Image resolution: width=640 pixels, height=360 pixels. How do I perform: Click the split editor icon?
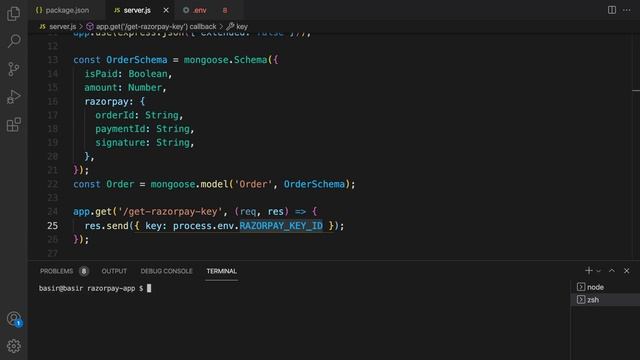tap(611, 10)
